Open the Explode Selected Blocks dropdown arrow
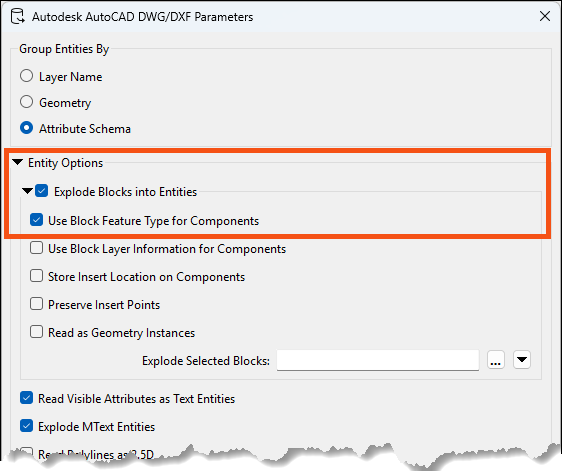The height and width of the screenshot is (471, 562). click(x=522, y=360)
